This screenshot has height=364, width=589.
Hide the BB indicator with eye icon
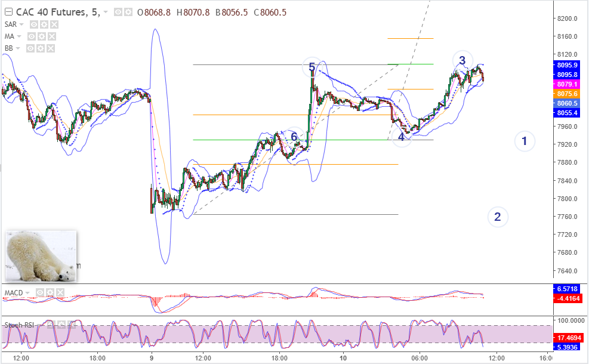[30, 48]
